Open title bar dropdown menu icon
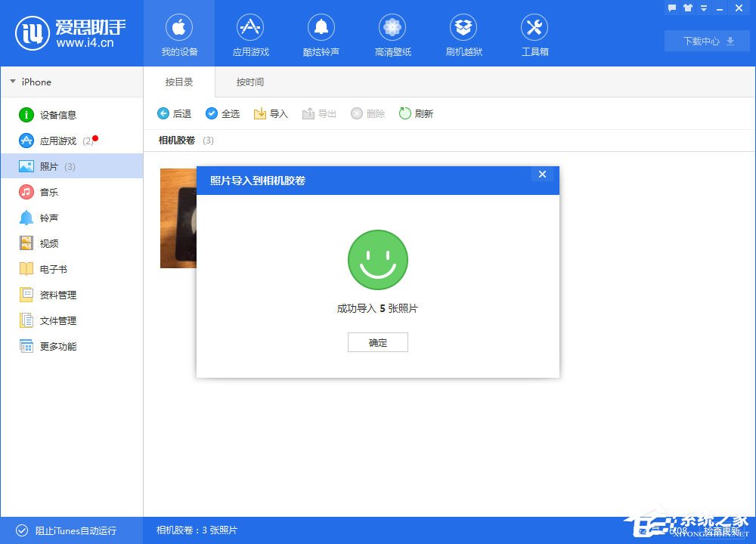Viewport: 756px width, 544px height. [x=703, y=8]
